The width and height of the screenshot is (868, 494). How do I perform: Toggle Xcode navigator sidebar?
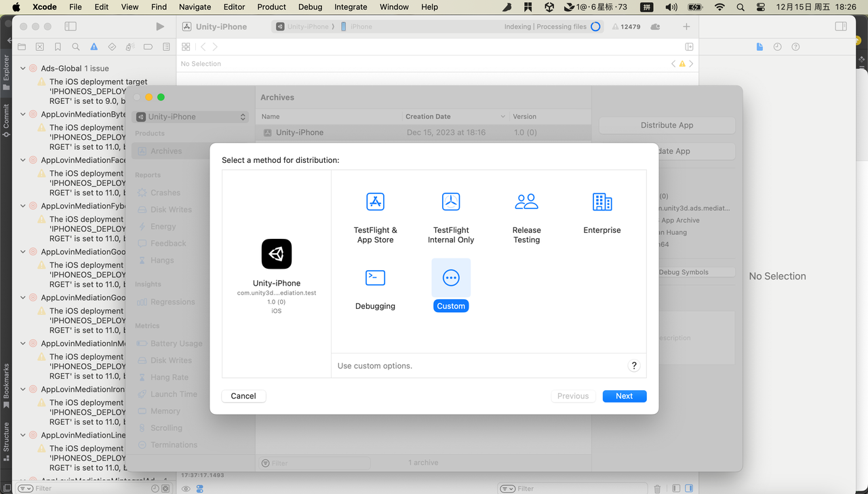coord(71,26)
